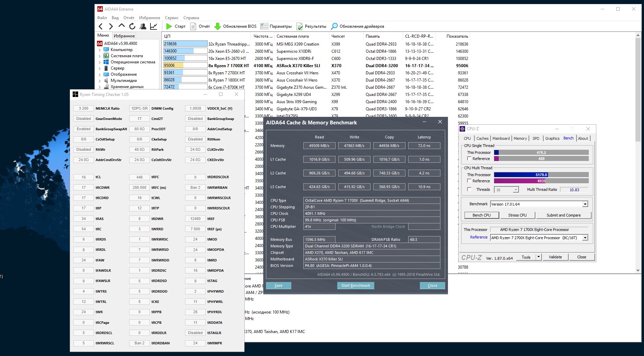Image resolution: width=644 pixels, height=356 pixels.
Task: Select the Сервер icon in the tree
Action: 106,68
